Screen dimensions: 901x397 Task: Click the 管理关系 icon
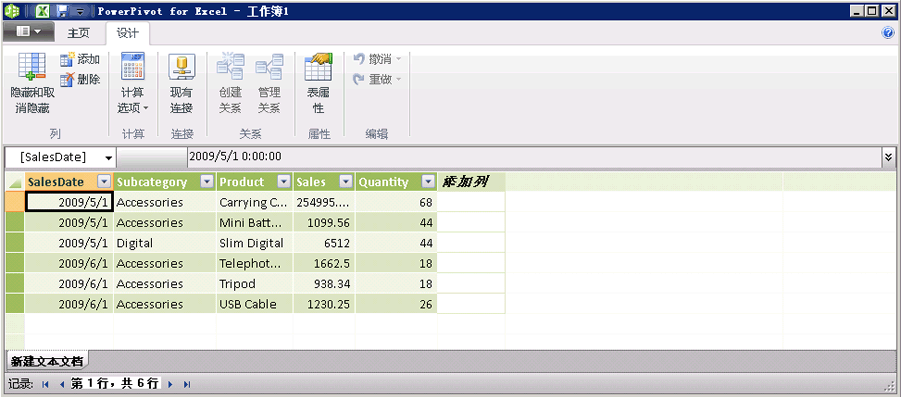click(269, 66)
